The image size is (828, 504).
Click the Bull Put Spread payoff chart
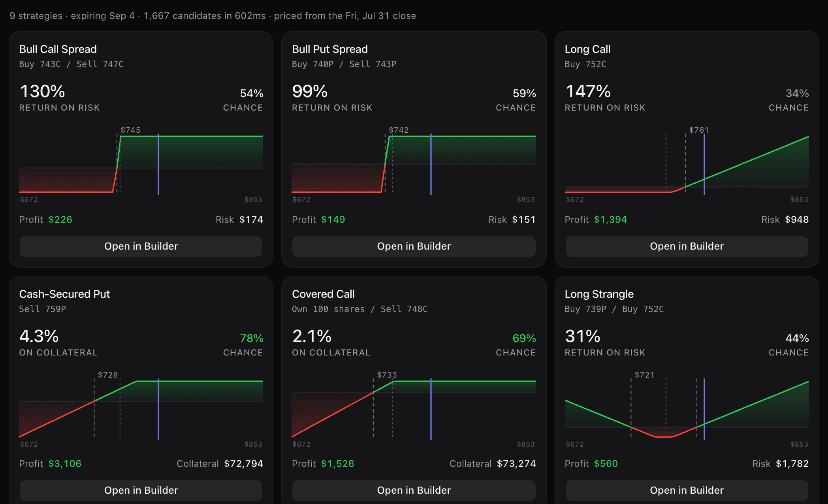(414, 164)
